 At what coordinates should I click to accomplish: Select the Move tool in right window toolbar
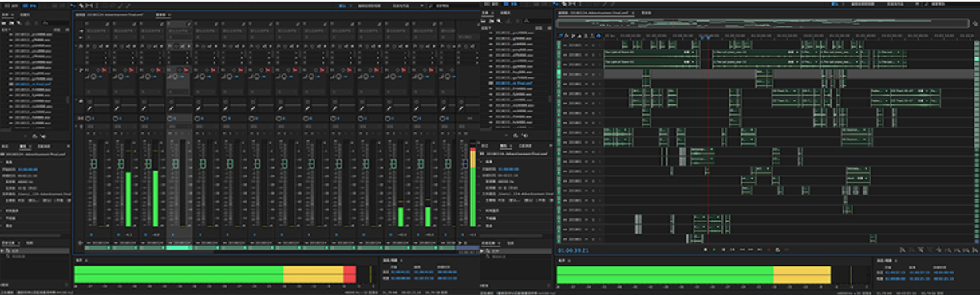pyautogui.click(x=555, y=5)
